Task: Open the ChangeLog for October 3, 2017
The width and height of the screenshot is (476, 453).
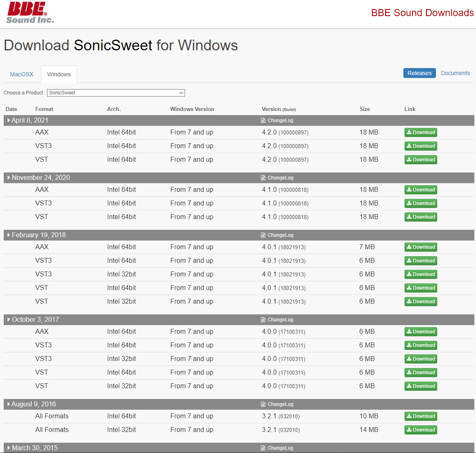Action: [x=277, y=319]
